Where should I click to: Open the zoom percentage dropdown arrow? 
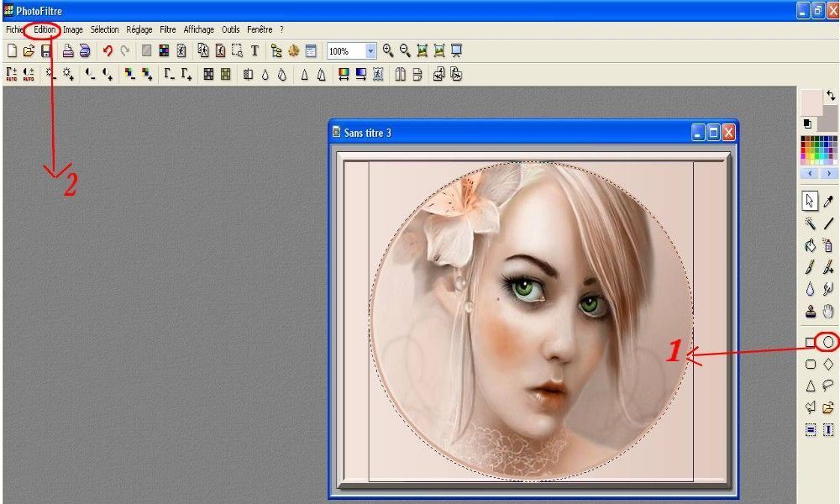click(370, 51)
